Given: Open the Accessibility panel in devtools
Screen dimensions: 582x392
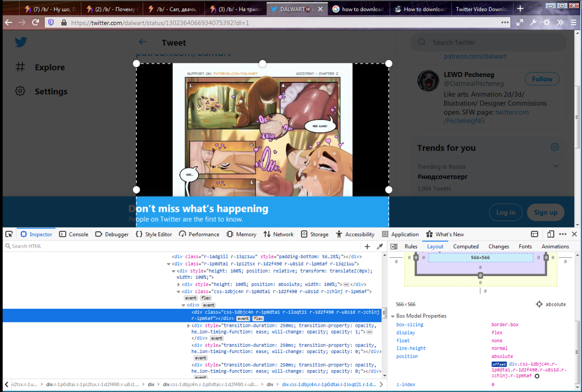Looking at the screenshot, I should click(x=355, y=234).
